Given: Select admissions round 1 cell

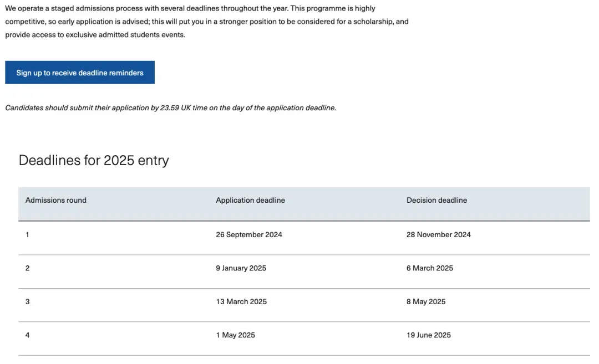Looking at the screenshot, I should click(x=28, y=234).
